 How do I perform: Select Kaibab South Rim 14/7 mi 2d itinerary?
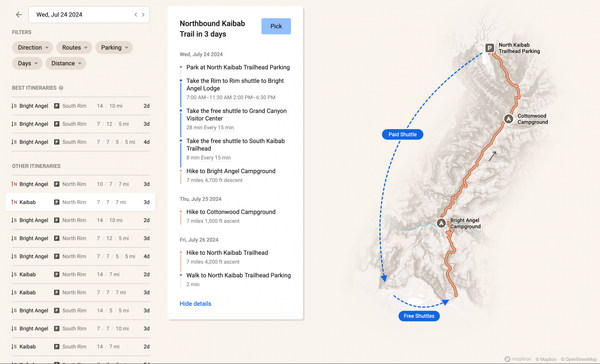tap(81, 346)
